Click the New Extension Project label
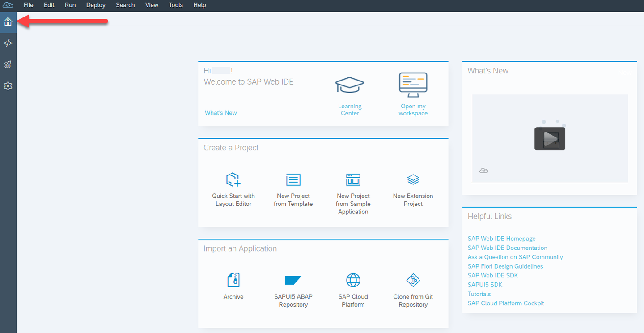The image size is (644, 333). click(x=413, y=200)
